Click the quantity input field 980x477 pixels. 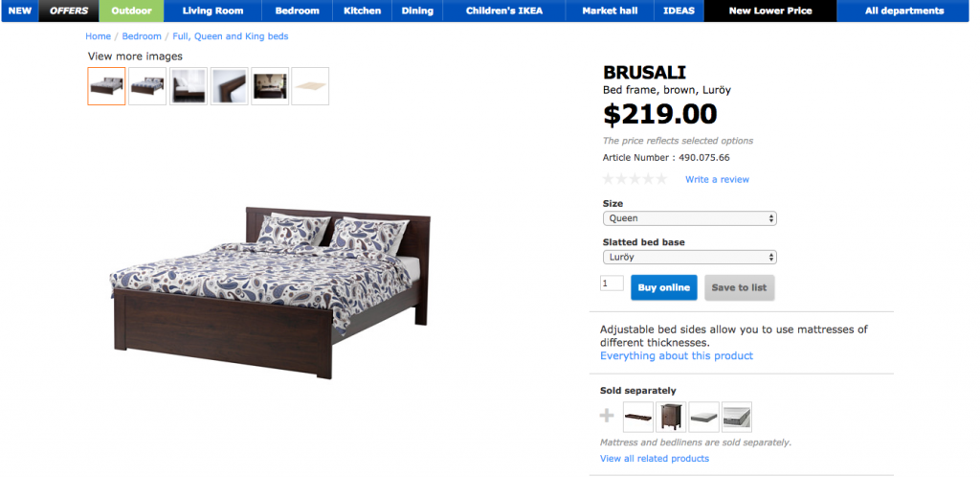pos(612,284)
